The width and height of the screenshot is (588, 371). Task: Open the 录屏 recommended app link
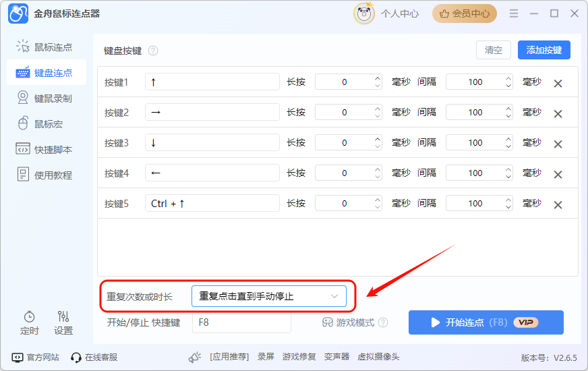click(x=266, y=357)
